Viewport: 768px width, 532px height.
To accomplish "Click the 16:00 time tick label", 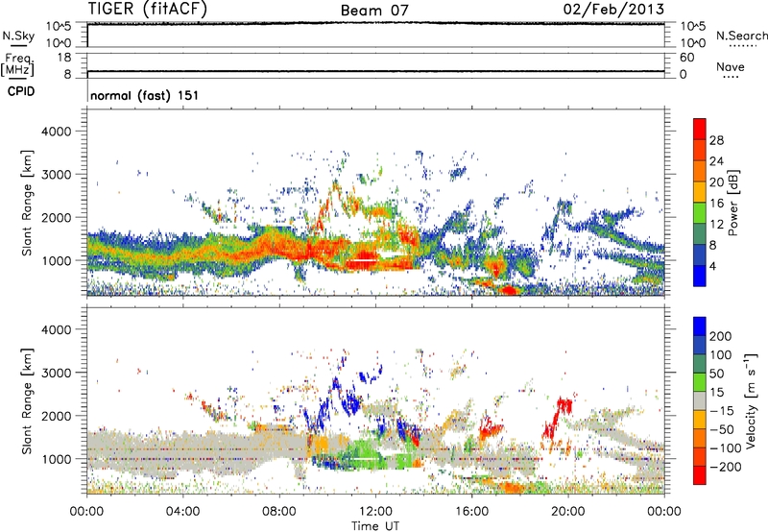I will 471,512.
